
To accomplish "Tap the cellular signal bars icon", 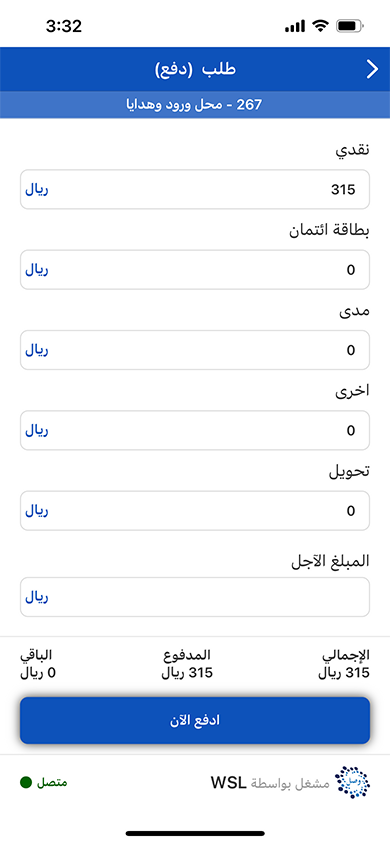I will tap(295, 26).
